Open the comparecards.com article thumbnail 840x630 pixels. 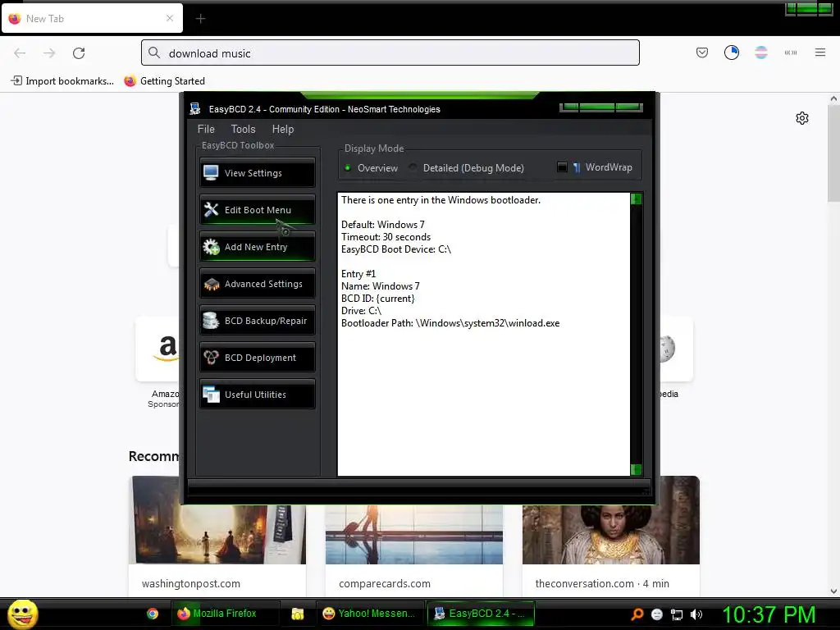[413, 534]
